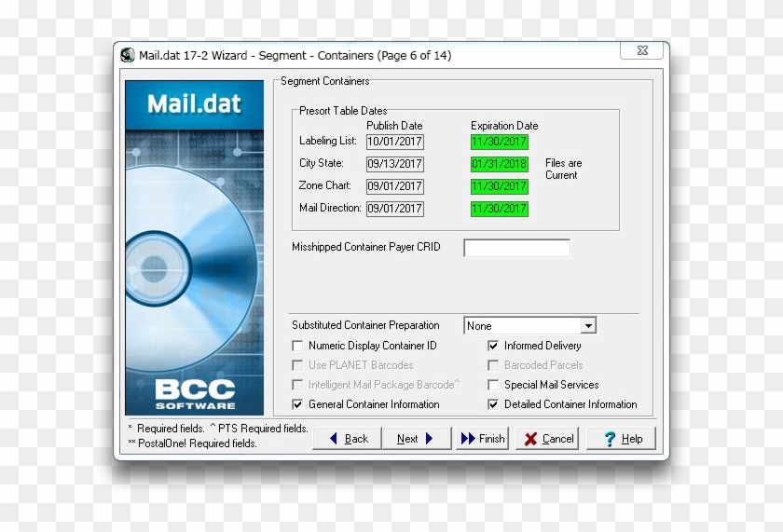This screenshot has height=532, width=783.
Task: Enable Numeric Display Container ID checkbox
Action: click(x=297, y=346)
